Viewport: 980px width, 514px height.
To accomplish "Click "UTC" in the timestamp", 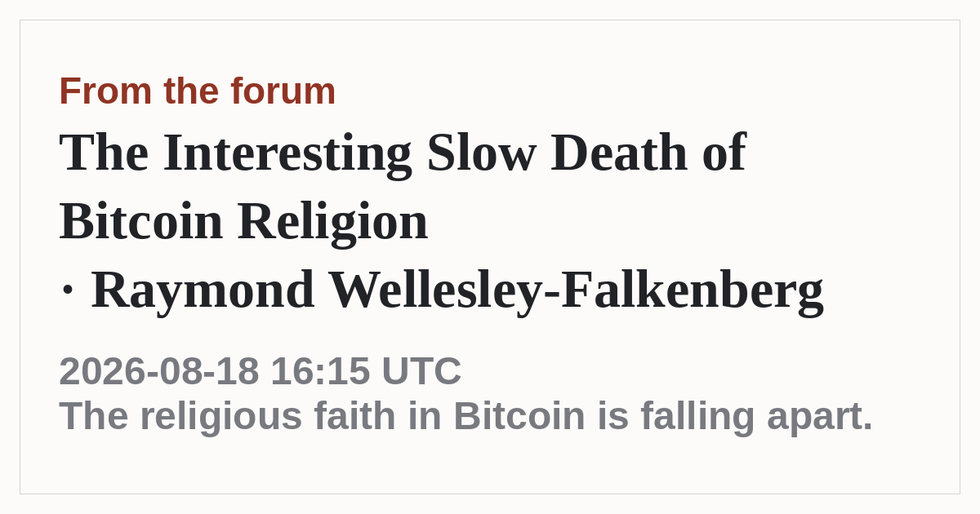I will pos(421,371).
